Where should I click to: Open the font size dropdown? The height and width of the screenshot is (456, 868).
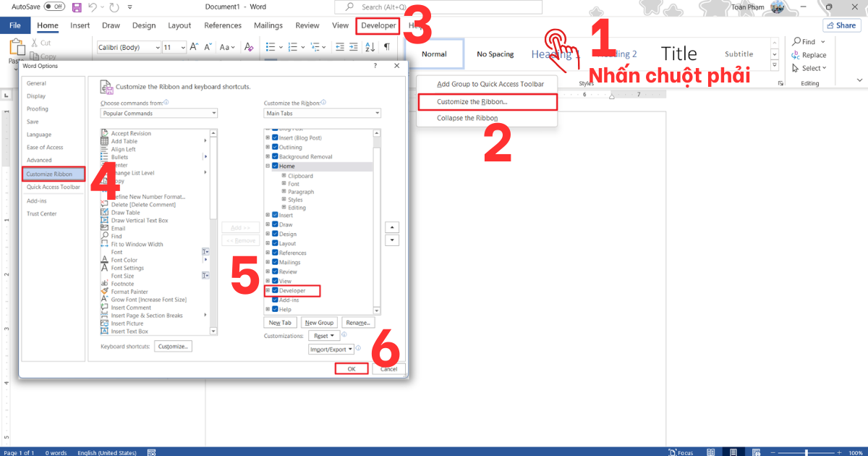click(x=182, y=47)
